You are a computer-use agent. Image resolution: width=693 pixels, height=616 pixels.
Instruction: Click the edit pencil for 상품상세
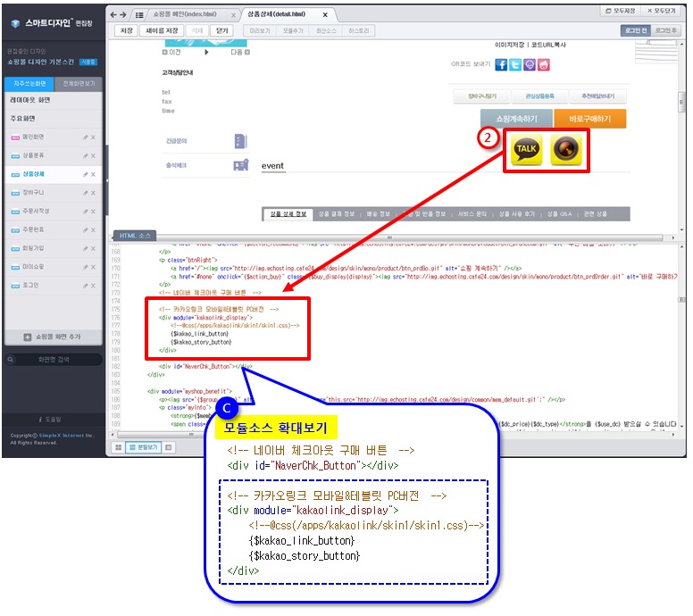tap(86, 175)
